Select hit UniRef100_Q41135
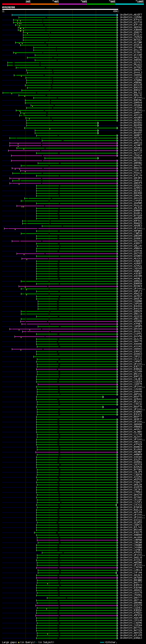Image resolution: width=146 pixels, height=644 pixels. [131, 58]
